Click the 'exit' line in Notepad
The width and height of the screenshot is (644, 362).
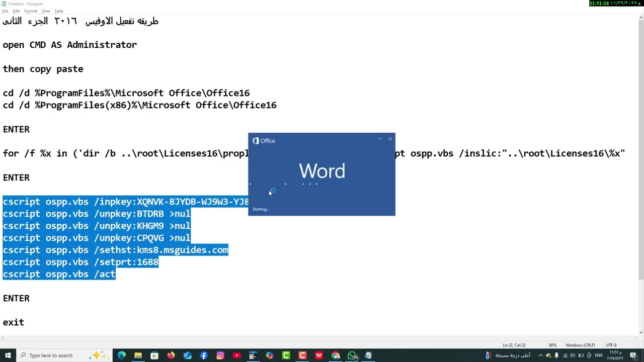(x=14, y=322)
